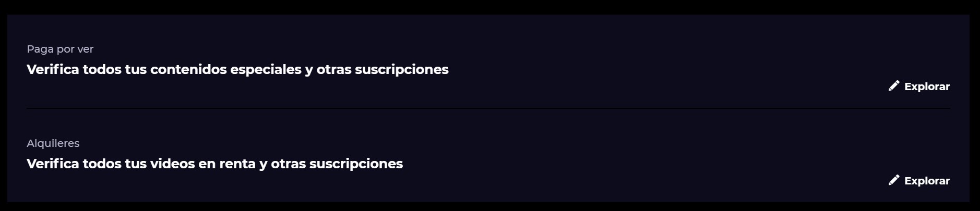Viewport: 980px width, 211px height.
Task: Click 'otras suscripciones' in Paga por ver heading
Action: click(383, 69)
